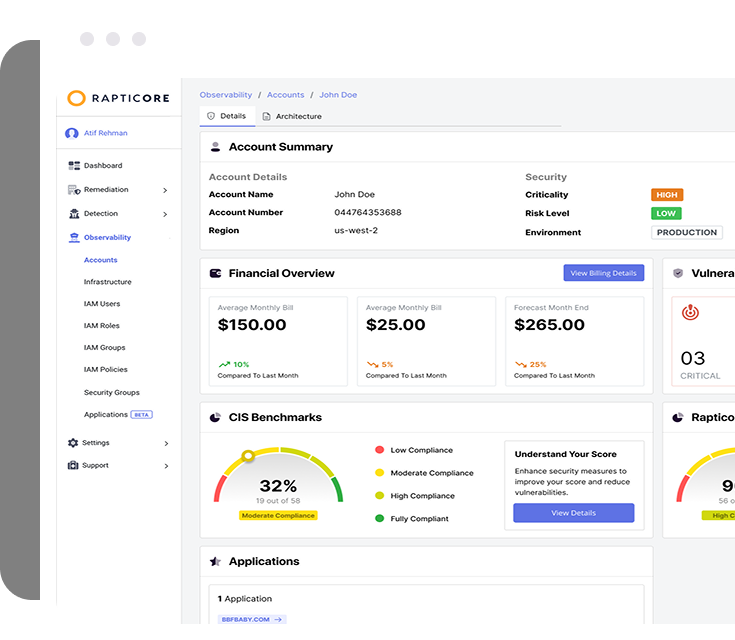Expand the Support menu chevron
The width and height of the screenshot is (735, 640).
(165, 466)
